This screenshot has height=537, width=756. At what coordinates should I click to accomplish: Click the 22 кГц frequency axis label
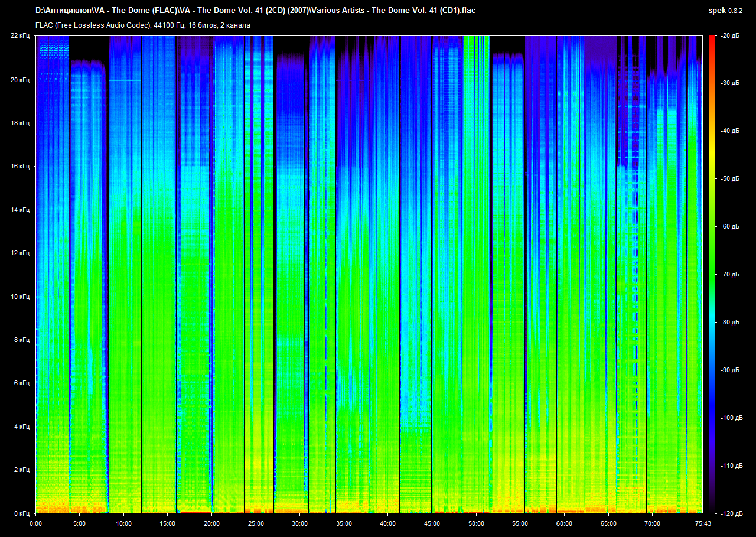tap(20, 36)
